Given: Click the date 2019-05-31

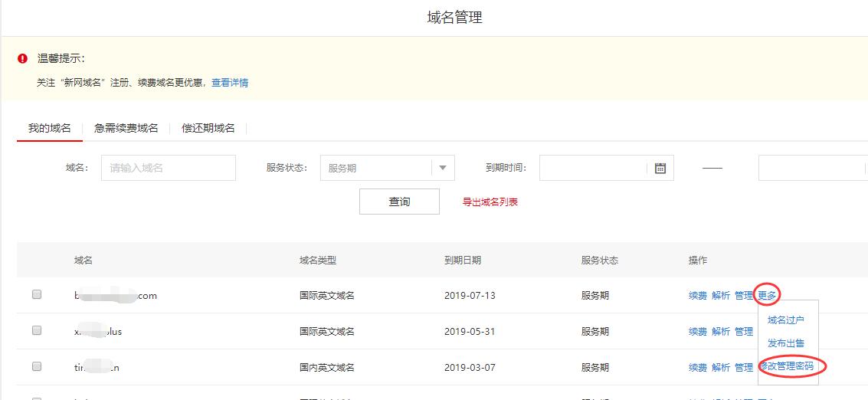Looking at the screenshot, I should pos(470,332).
